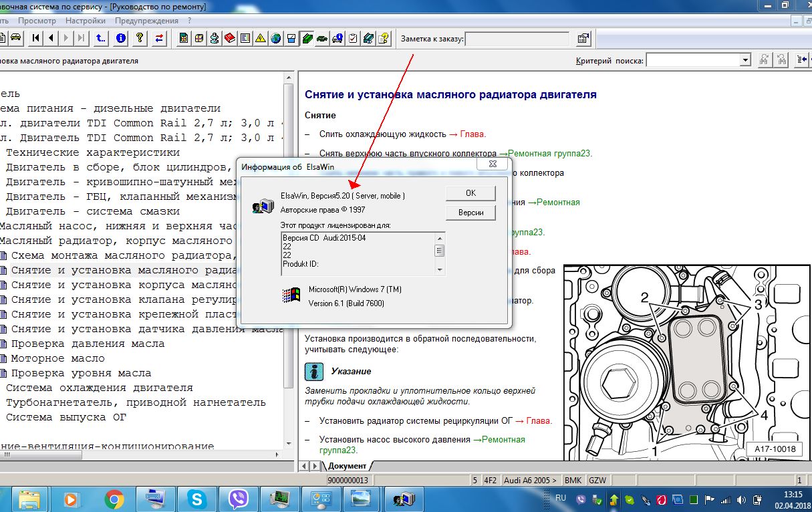
Task: Open Google Chrome from the taskbar
Action: [x=114, y=499]
